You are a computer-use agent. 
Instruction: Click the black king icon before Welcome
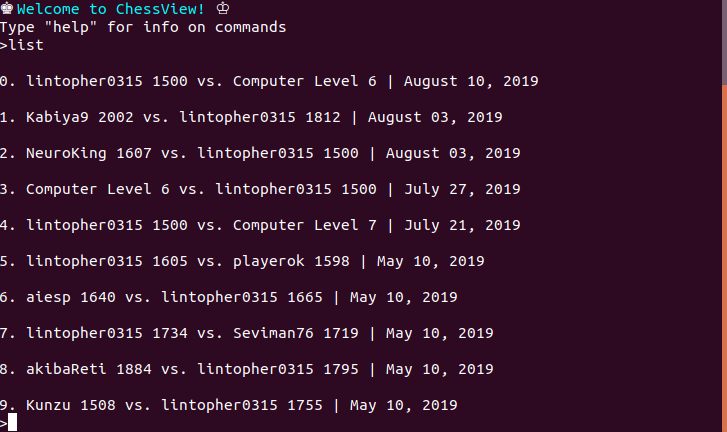(x=6, y=8)
